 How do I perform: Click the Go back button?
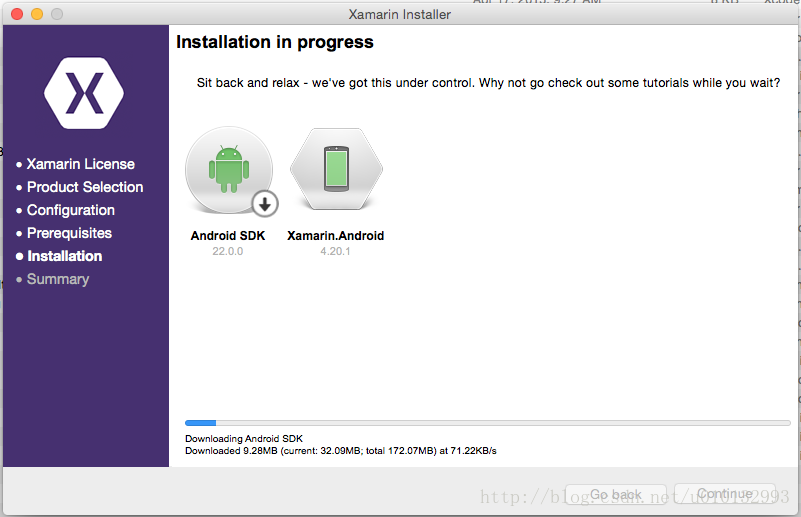[616, 495]
